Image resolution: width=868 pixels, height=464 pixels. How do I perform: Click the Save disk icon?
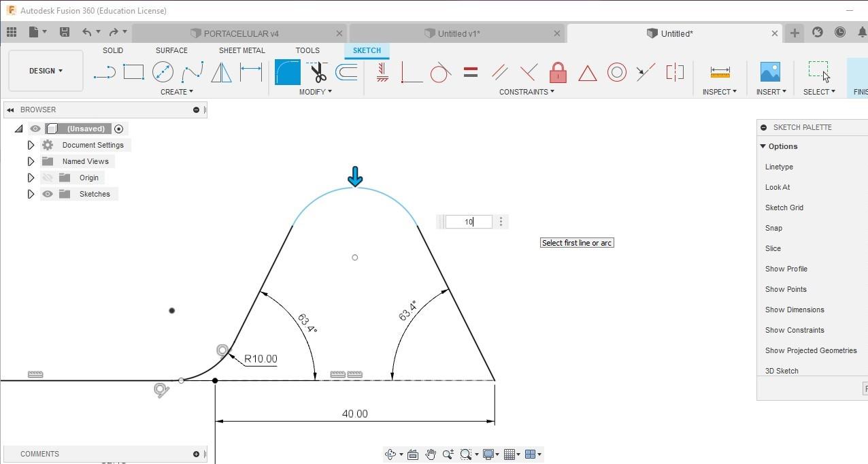(65, 32)
